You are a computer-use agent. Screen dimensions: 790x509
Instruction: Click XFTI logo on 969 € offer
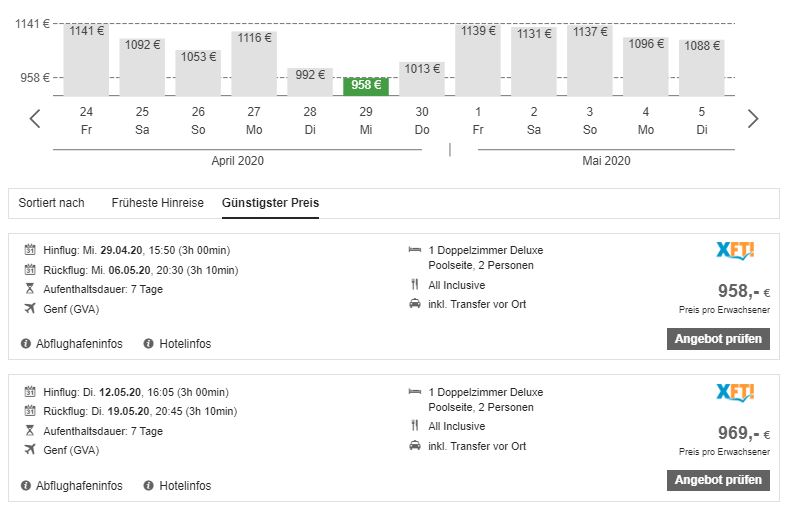735,393
